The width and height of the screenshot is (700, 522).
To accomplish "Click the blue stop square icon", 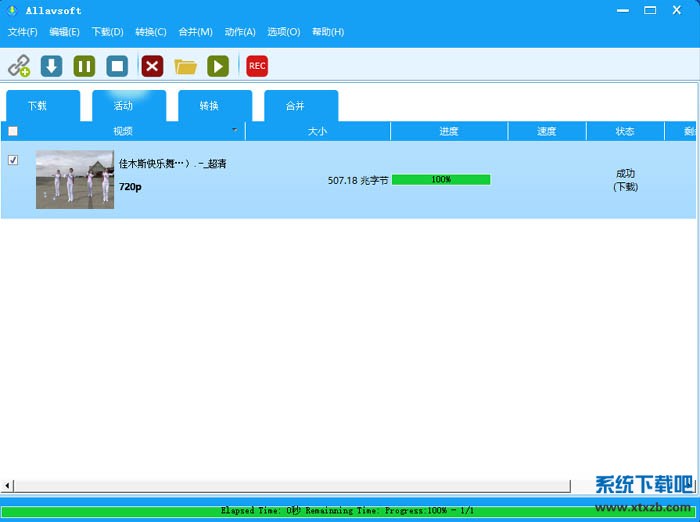I will tap(117, 67).
